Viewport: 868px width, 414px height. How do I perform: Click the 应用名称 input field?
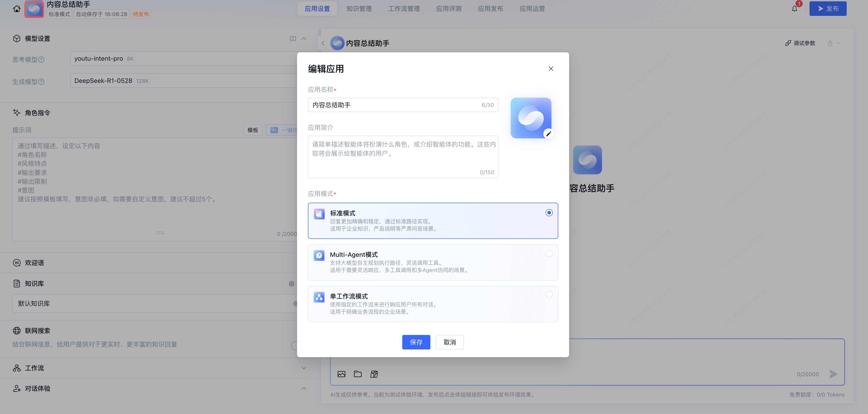tap(394, 105)
